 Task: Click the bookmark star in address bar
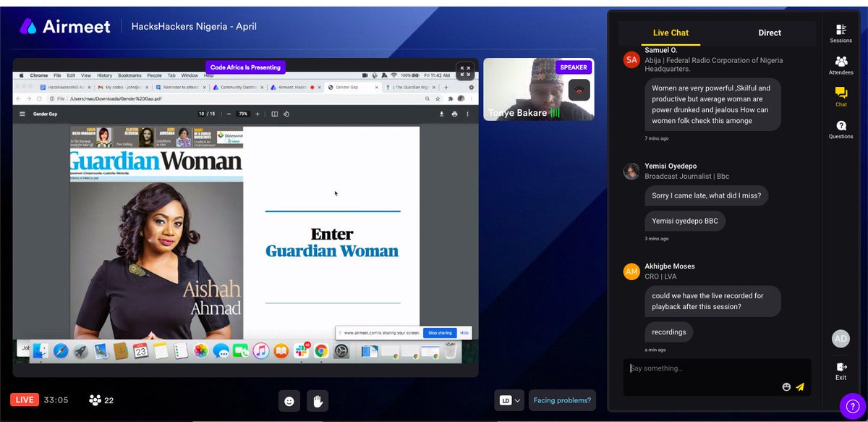point(438,98)
